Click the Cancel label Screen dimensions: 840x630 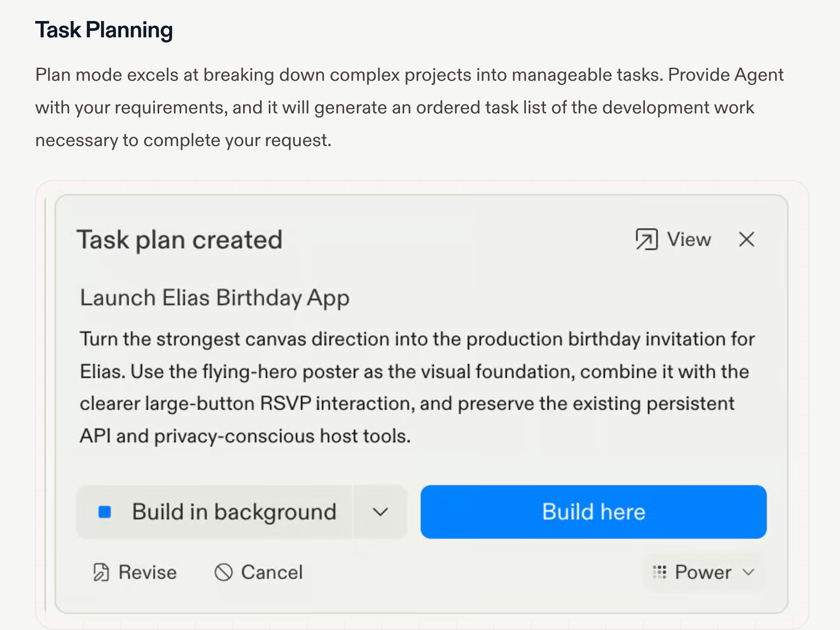[x=272, y=572]
